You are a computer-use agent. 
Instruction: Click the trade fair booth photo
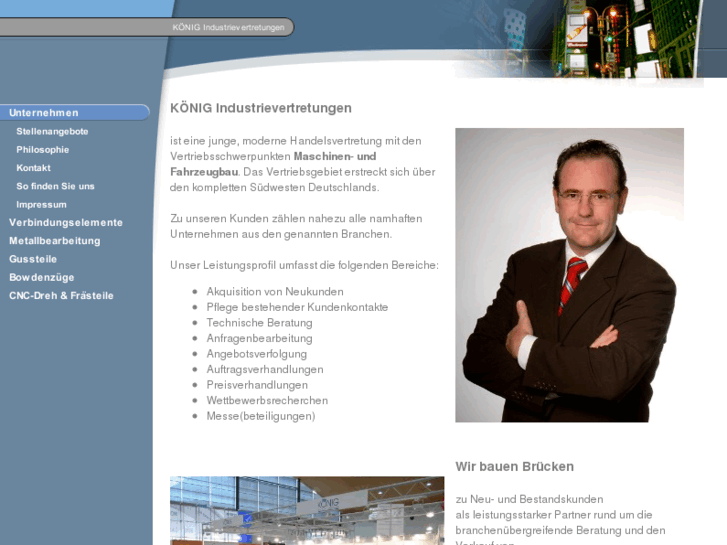point(307,510)
